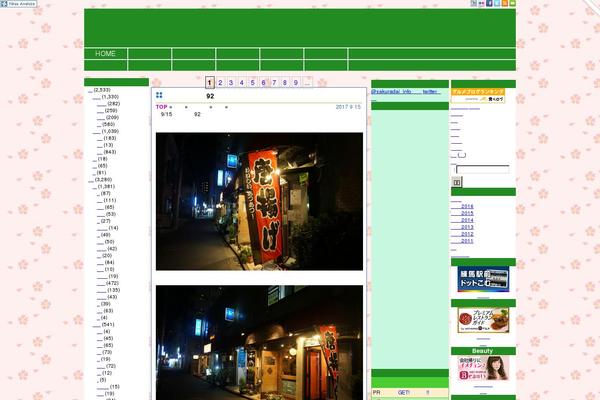Go to pagination page 4
Viewport: 600px width, 400px height.
click(x=241, y=82)
